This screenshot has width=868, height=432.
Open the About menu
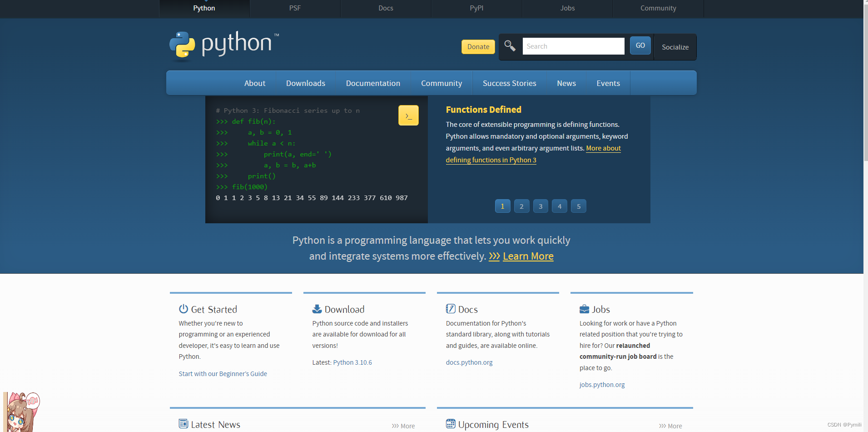pyautogui.click(x=255, y=83)
